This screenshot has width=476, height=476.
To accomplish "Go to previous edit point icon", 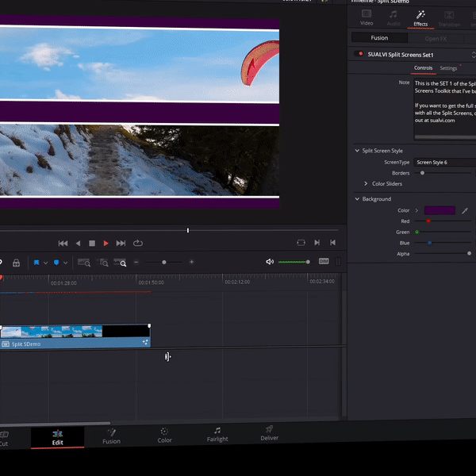I will [x=332, y=242].
